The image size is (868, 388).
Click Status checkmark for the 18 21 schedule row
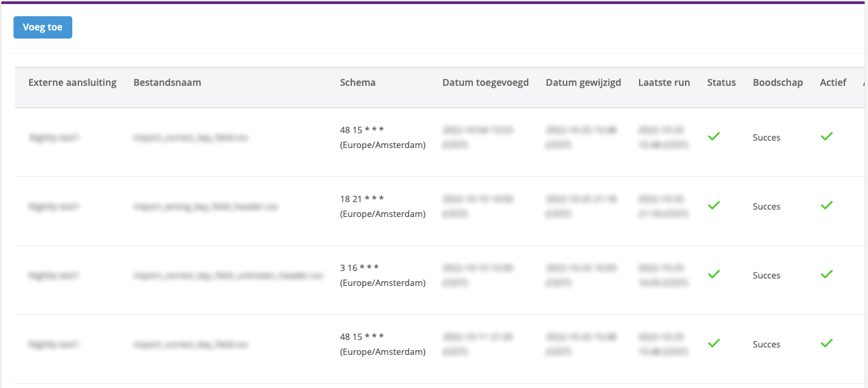714,205
